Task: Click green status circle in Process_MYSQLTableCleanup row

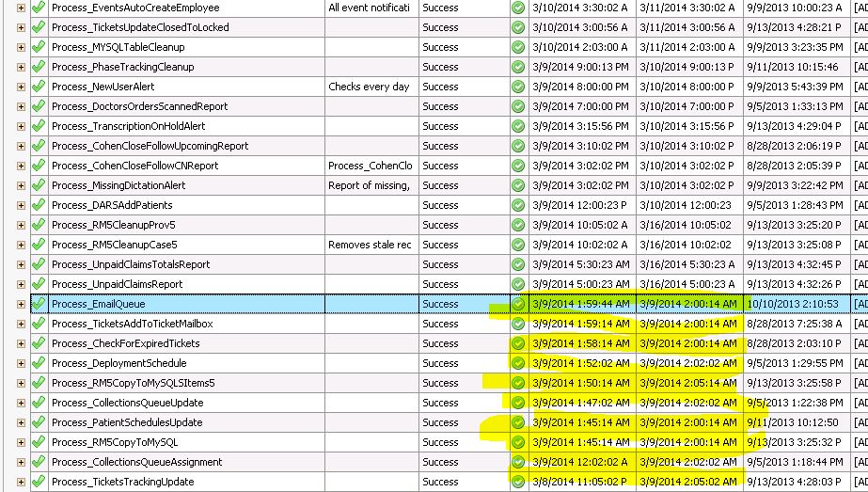Action: tap(518, 47)
